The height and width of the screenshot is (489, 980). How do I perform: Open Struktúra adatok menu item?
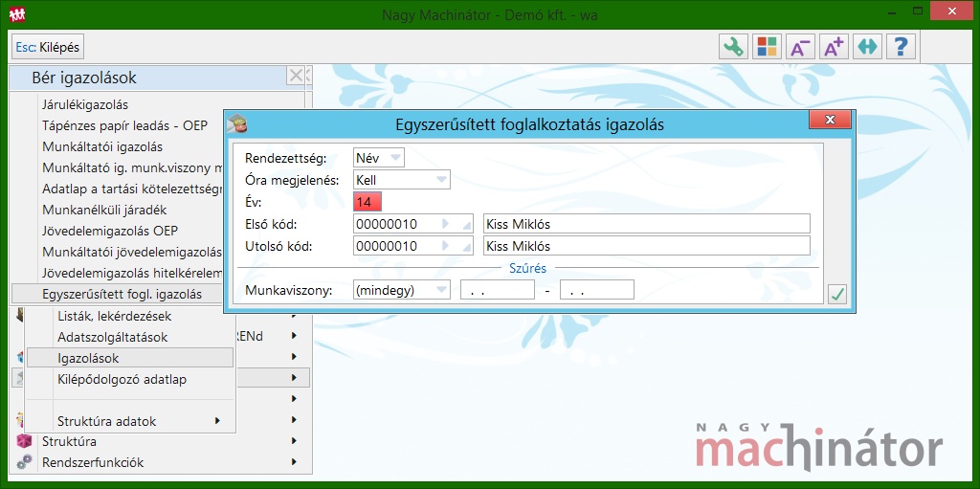pyautogui.click(x=107, y=421)
